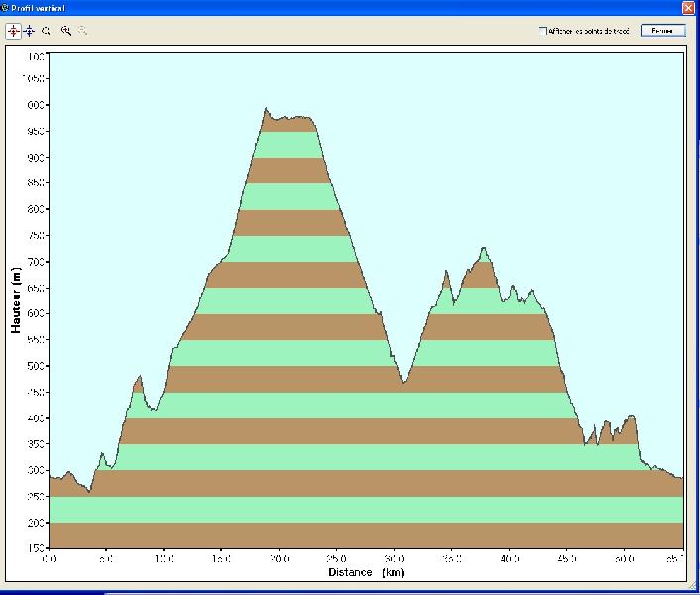
Task: Click the deep valley near 30 km
Action: coord(404,381)
